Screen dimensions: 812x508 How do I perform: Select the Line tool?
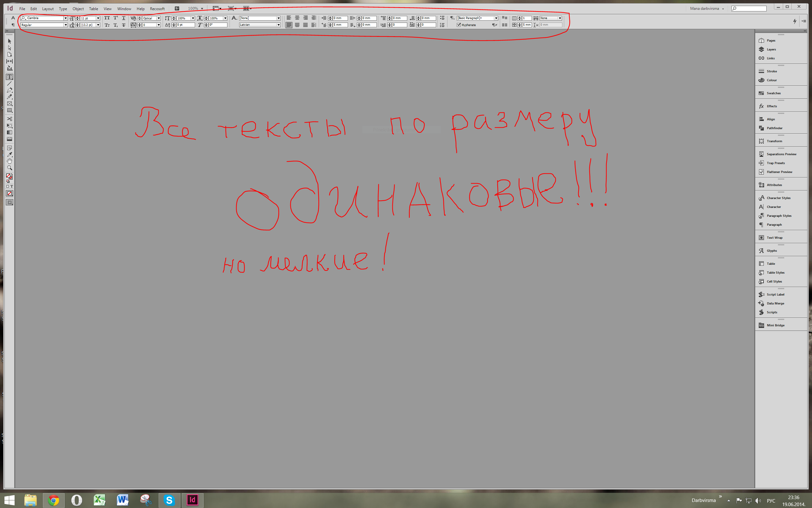coord(10,83)
